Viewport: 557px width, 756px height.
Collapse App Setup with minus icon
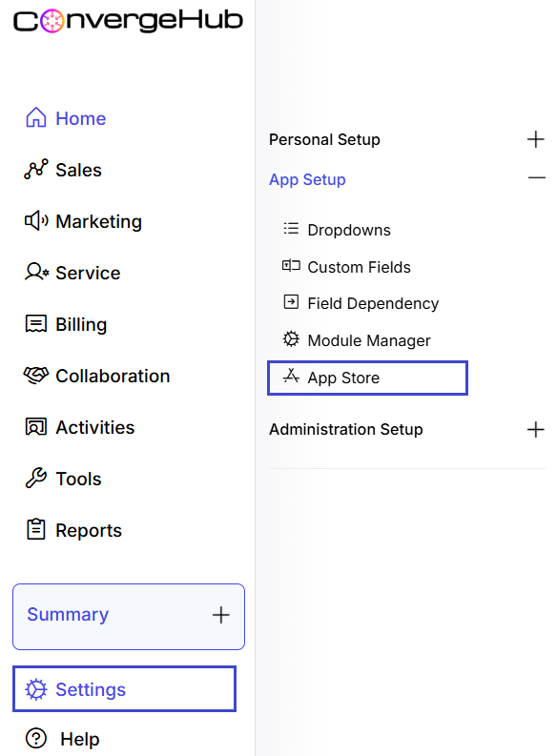click(536, 178)
